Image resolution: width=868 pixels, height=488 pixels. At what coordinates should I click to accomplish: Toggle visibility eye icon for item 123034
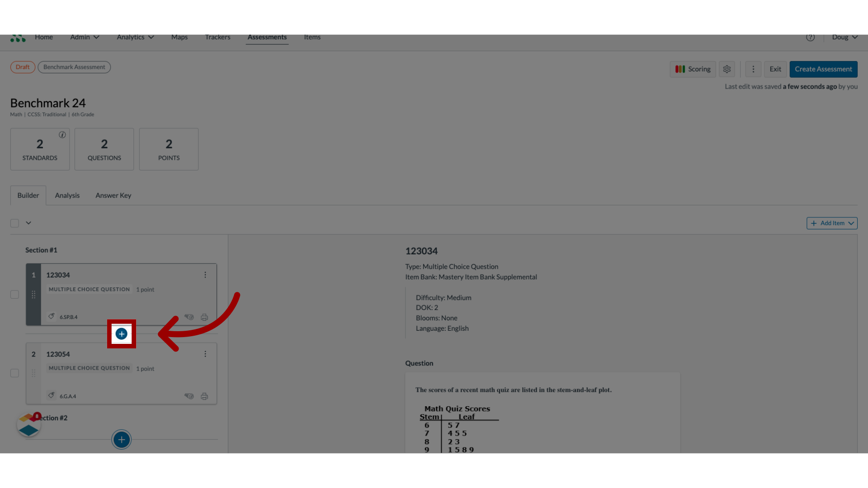(189, 316)
